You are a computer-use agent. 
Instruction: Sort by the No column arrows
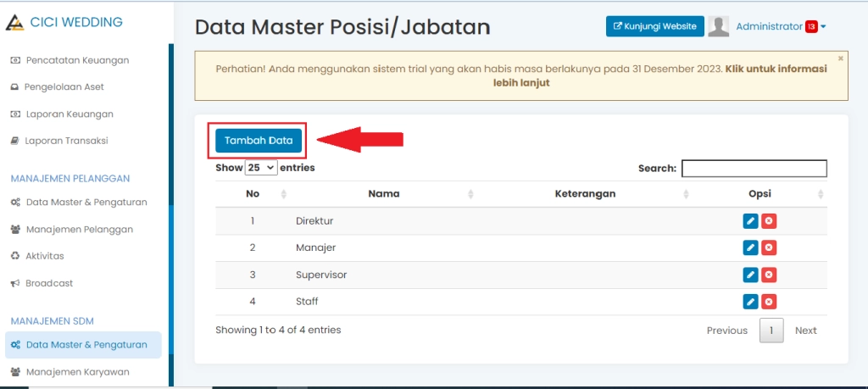284,194
